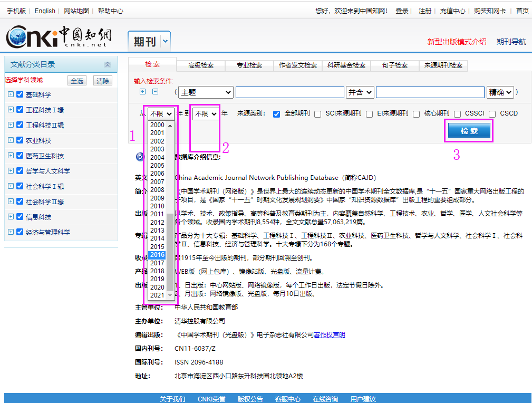532x403 pixels.
Task: Open the 期刊导航 link
Action: tap(511, 42)
